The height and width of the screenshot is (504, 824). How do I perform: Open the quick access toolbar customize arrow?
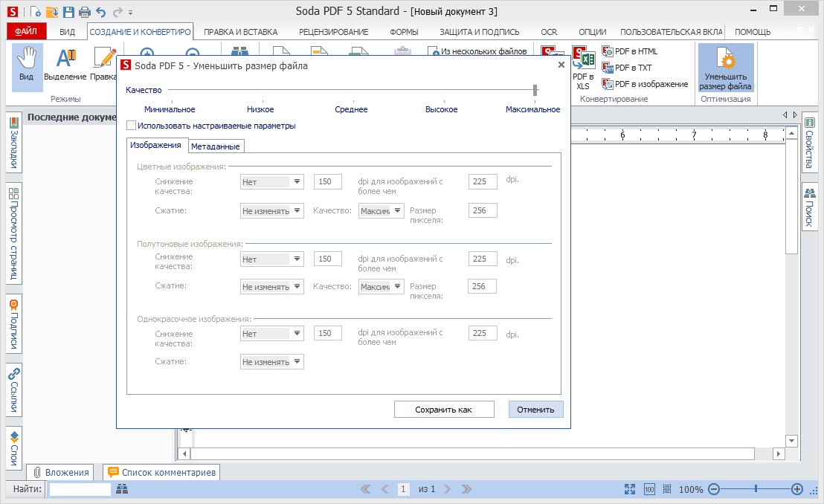pyautogui.click(x=131, y=12)
